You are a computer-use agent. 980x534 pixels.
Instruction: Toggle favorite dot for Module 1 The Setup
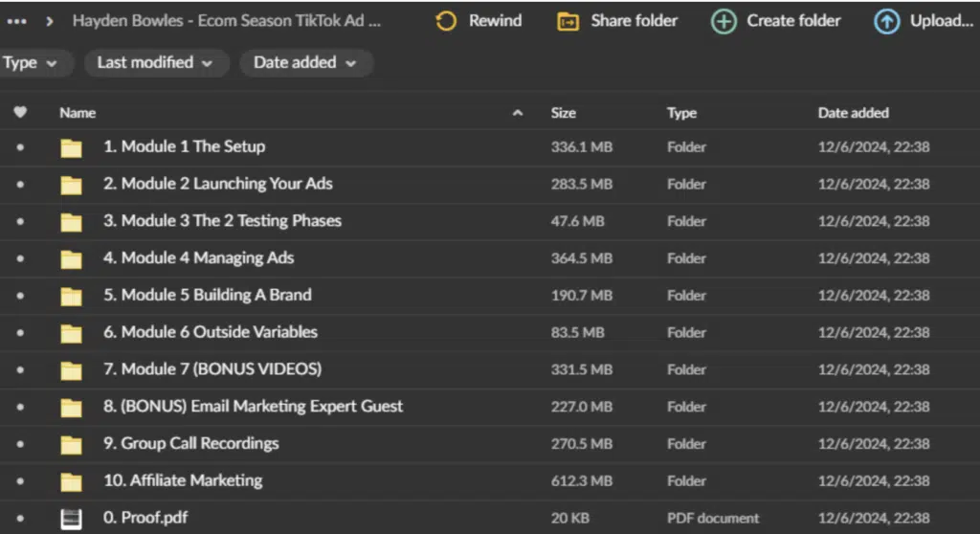tap(20, 147)
